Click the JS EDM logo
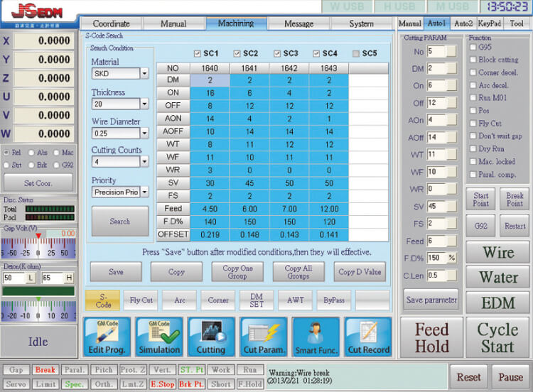Viewport: 533px width, 392px height. coord(36,14)
